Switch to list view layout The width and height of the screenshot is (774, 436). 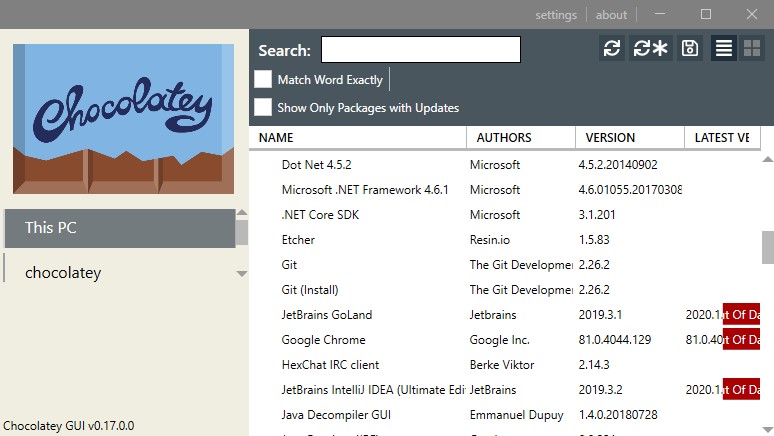coord(724,48)
